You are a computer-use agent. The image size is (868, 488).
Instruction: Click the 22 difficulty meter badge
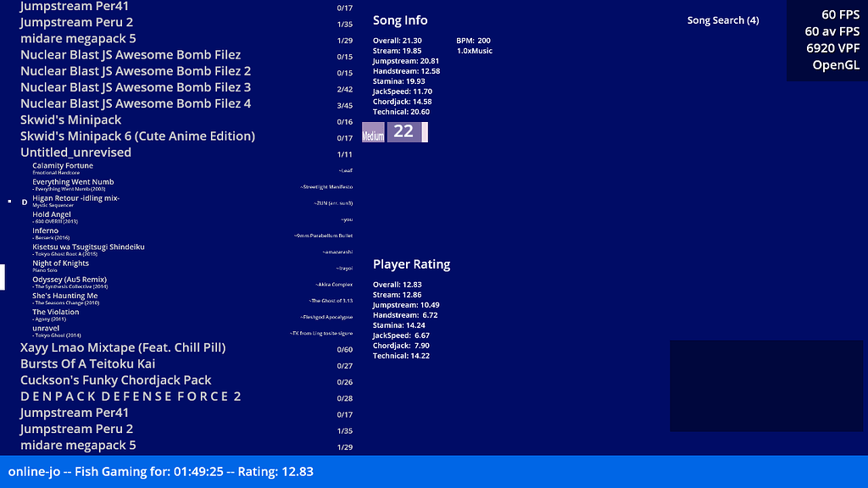click(405, 132)
